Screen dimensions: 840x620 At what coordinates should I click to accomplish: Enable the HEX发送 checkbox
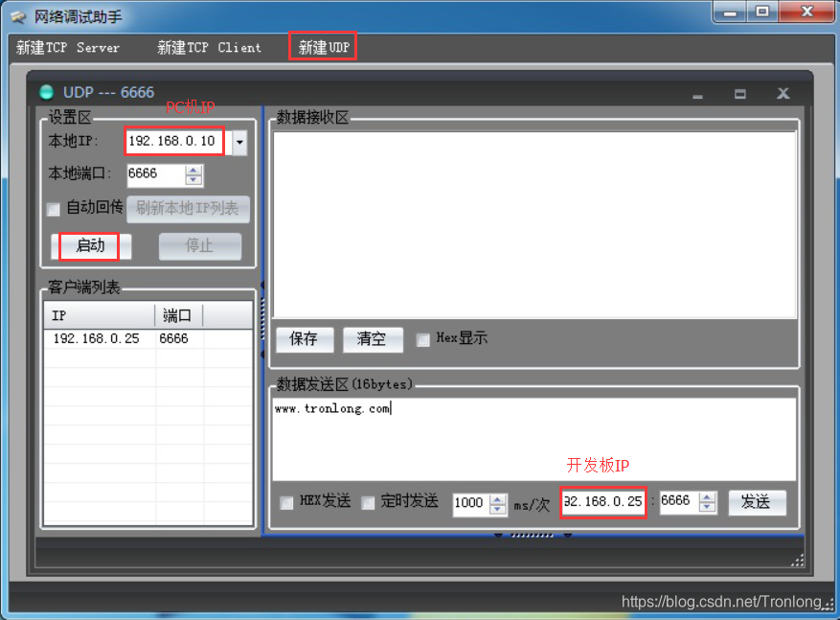286,503
